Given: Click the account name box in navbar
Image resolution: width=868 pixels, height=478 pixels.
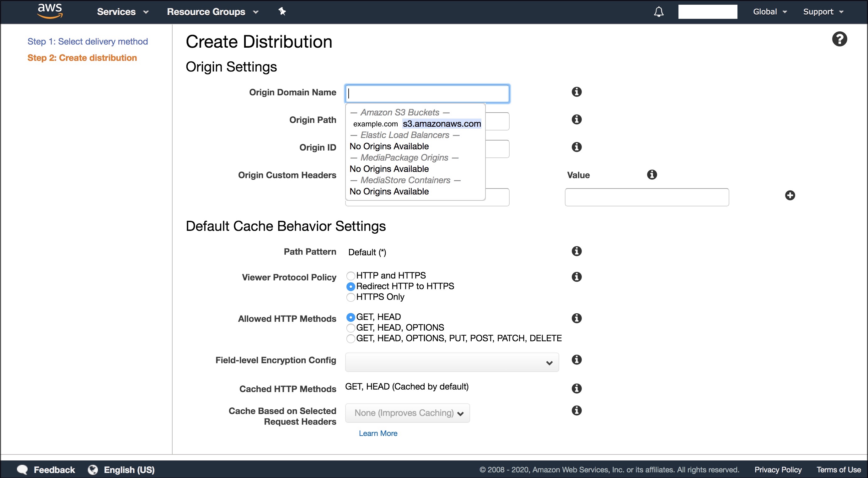Looking at the screenshot, I should (707, 12).
